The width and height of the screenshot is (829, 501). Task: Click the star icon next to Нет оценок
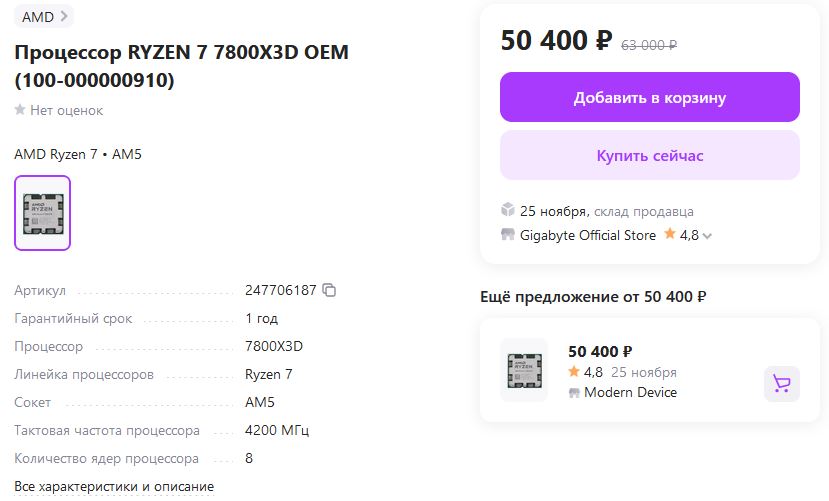(20, 110)
